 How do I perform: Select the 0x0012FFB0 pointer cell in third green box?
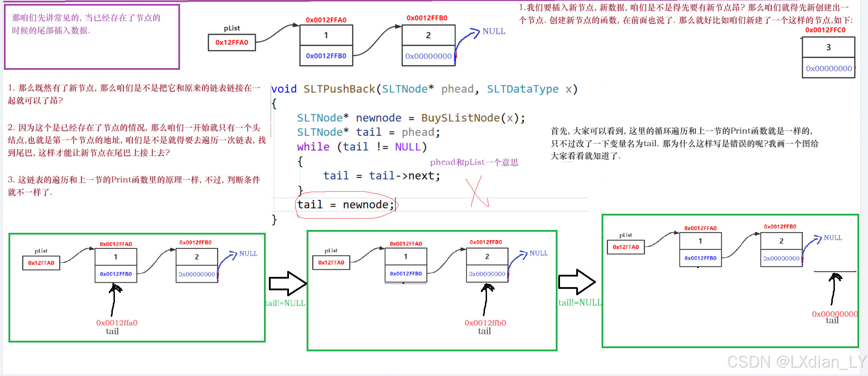700,258
